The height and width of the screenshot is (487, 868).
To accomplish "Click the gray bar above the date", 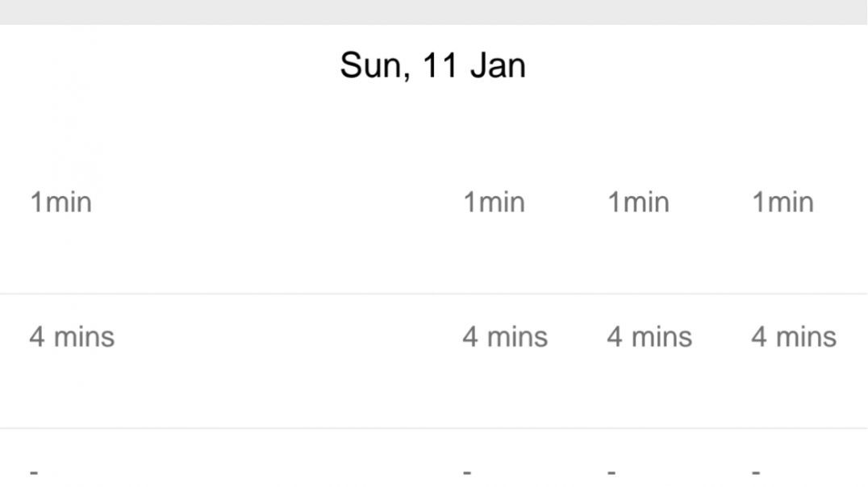I will click(434, 11).
